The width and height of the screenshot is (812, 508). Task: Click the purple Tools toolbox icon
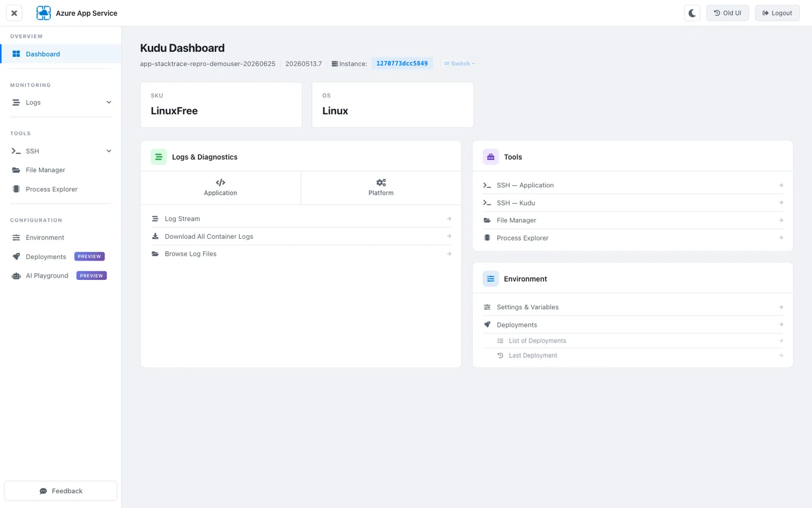pyautogui.click(x=491, y=157)
